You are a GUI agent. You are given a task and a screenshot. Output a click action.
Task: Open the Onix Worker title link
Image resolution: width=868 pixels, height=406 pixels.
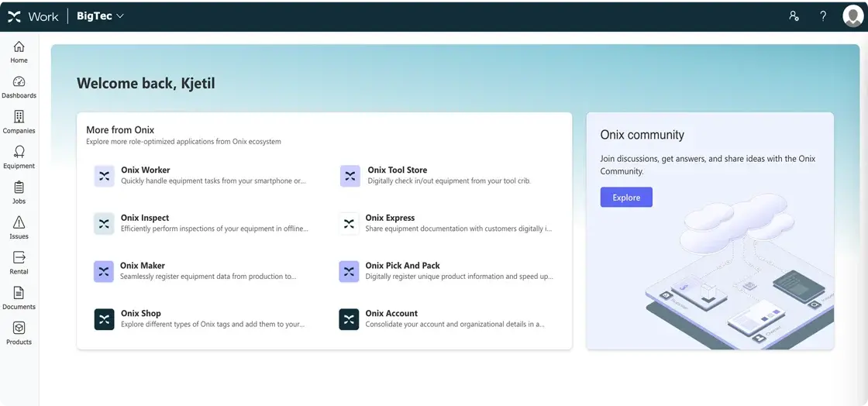click(x=146, y=170)
